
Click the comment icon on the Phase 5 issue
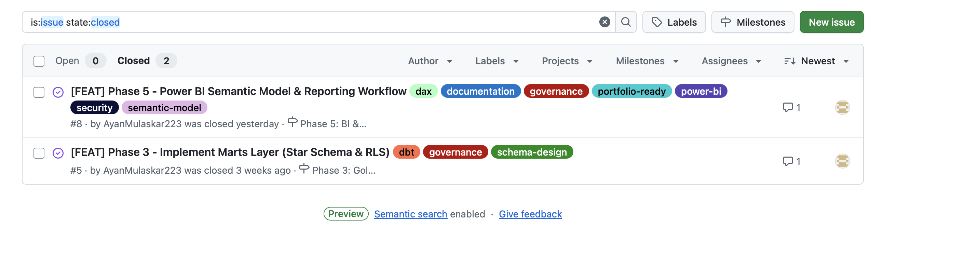pos(788,107)
